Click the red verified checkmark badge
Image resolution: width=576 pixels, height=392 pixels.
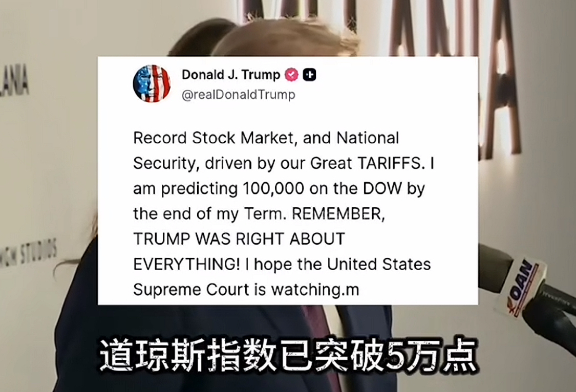click(x=292, y=75)
